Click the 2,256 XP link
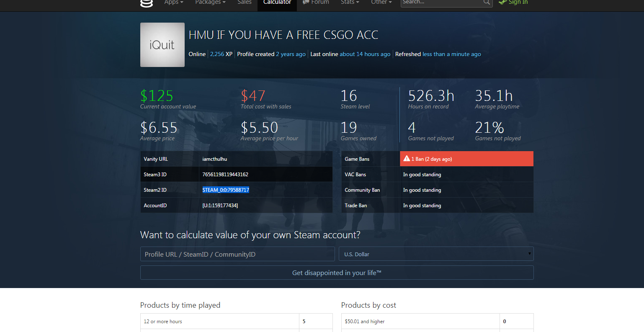Screen dimensions: 644x332 pos(221,54)
